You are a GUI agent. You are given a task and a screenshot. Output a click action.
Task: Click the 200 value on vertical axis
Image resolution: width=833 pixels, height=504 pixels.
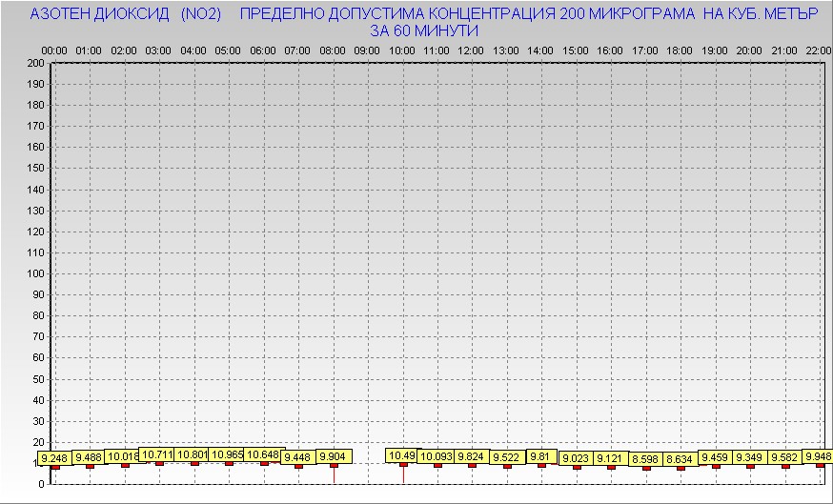point(35,63)
